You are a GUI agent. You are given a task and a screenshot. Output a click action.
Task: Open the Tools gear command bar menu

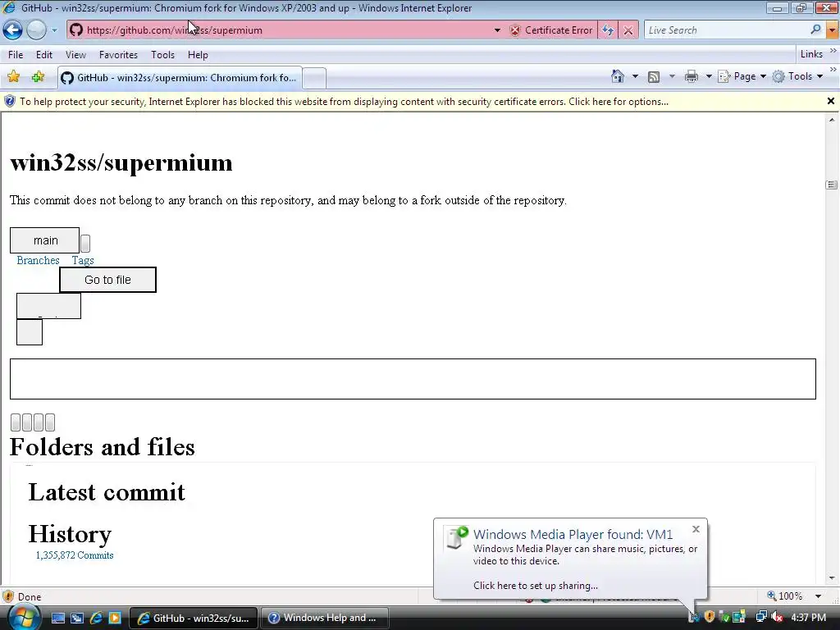tap(797, 76)
